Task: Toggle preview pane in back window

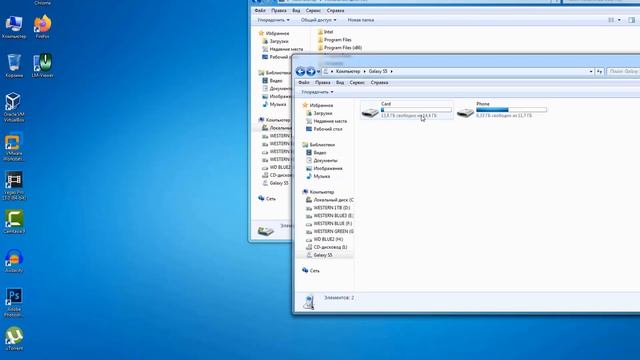Action: pos(631,20)
